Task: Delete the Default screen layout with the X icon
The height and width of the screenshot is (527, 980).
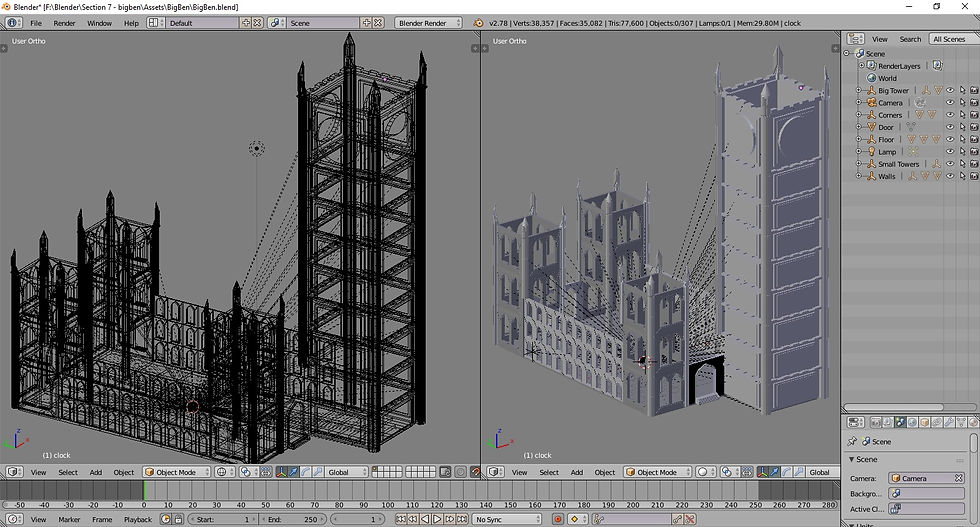Action: [257, 23]
